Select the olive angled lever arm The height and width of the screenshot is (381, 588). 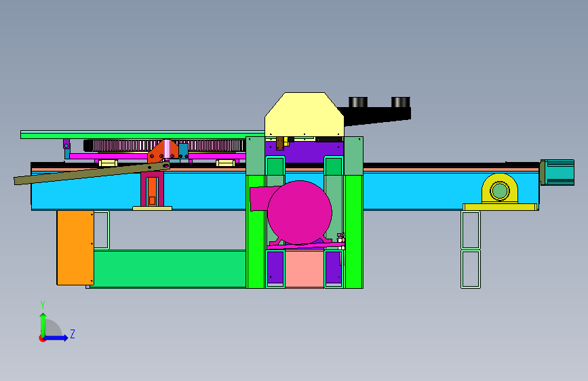click(x=92, y=174)
